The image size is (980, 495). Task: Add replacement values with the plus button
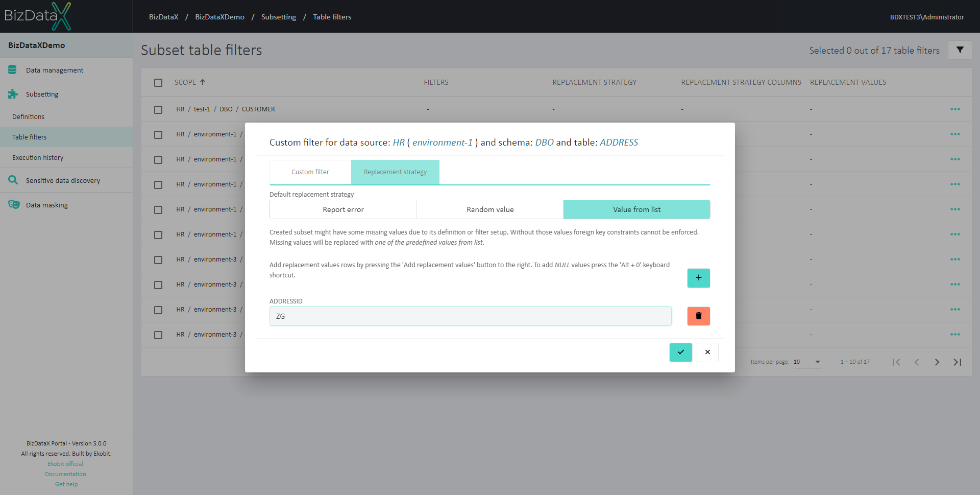coord(698,278)
